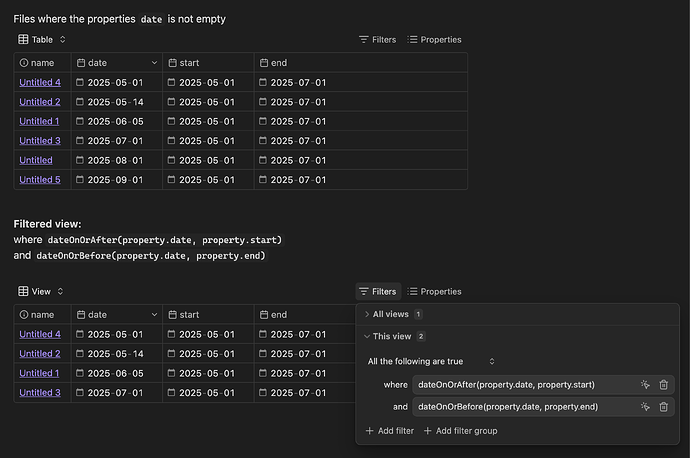Open Untitled 2 link in top table
The height and width of the screenshot is (458, 690).
point(40,102)
